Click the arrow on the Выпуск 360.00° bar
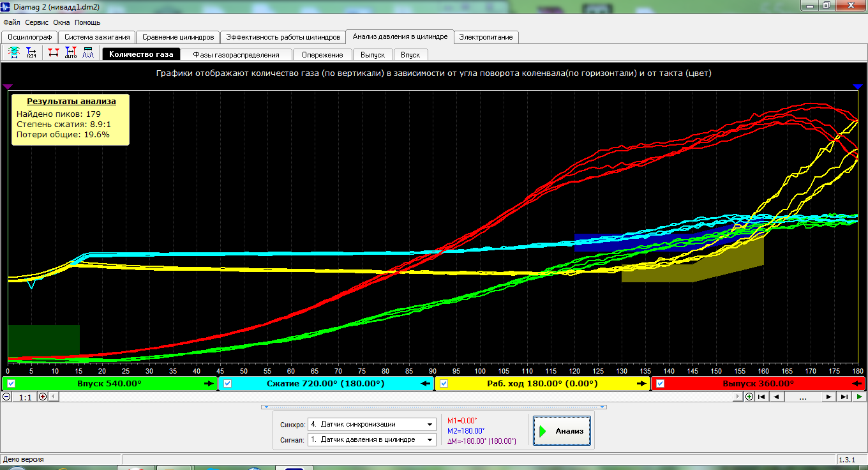 pos(857,383)
